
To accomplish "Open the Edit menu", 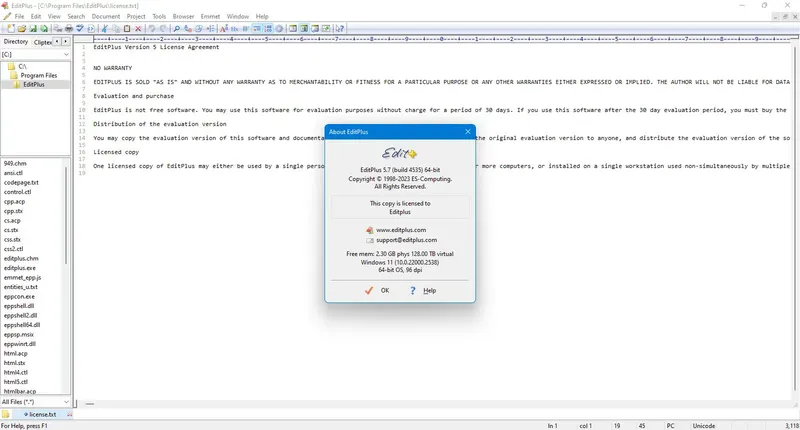I will tap(36, 16).
